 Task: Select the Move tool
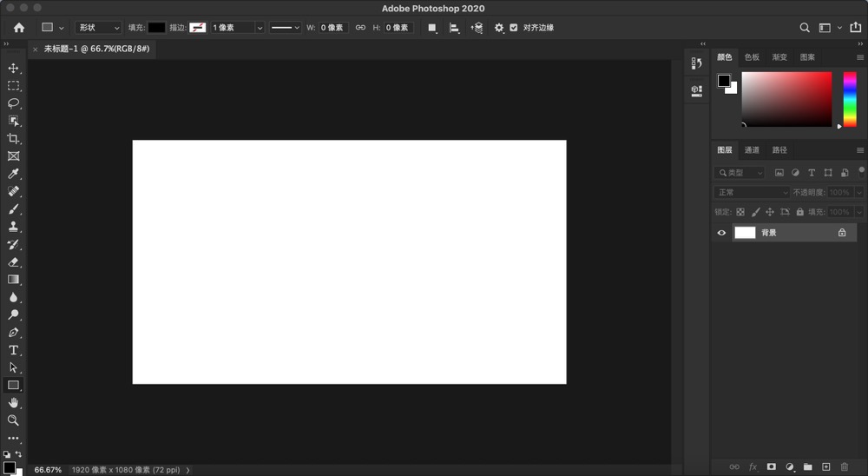pyautogui.click(x=13, y=69)
